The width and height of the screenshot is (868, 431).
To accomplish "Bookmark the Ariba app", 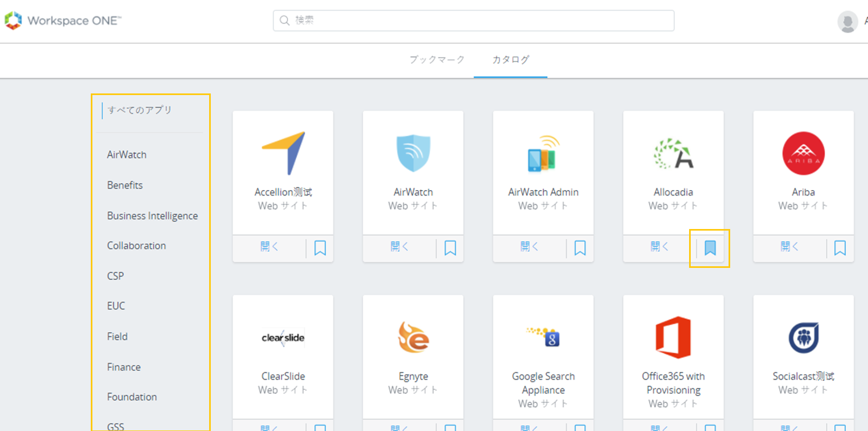I will pos(840,248).
